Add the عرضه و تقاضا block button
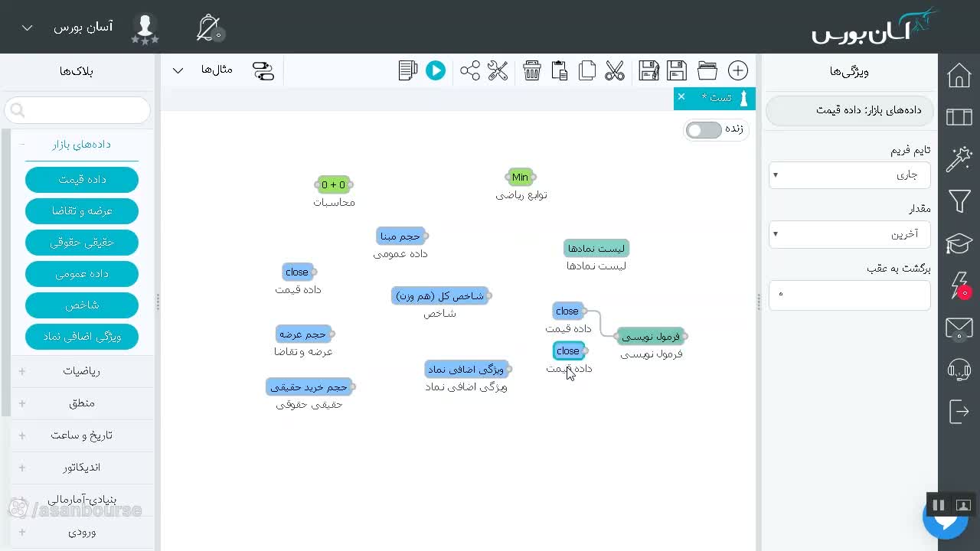The image size is (980, 551). pos(82,211)
